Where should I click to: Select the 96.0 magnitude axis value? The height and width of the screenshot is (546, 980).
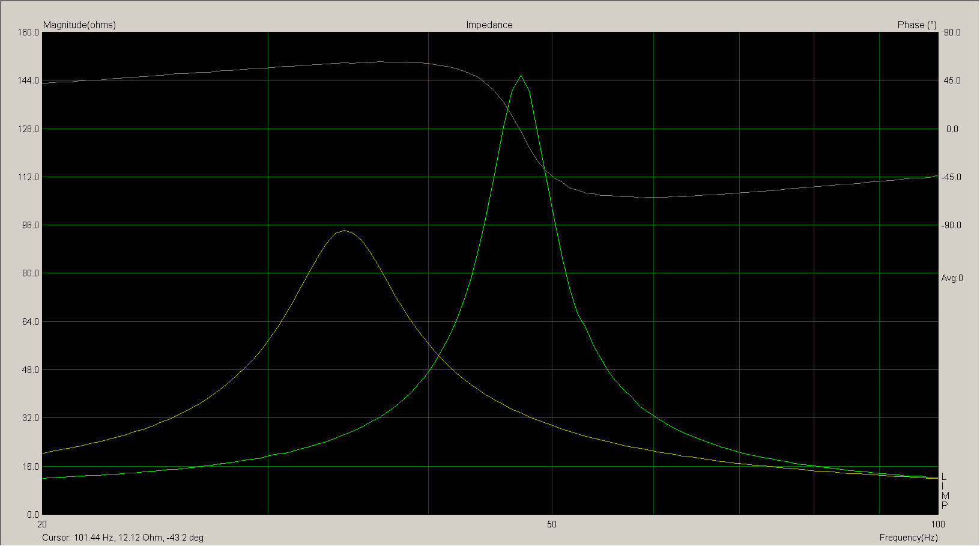(x=31, y=225)
